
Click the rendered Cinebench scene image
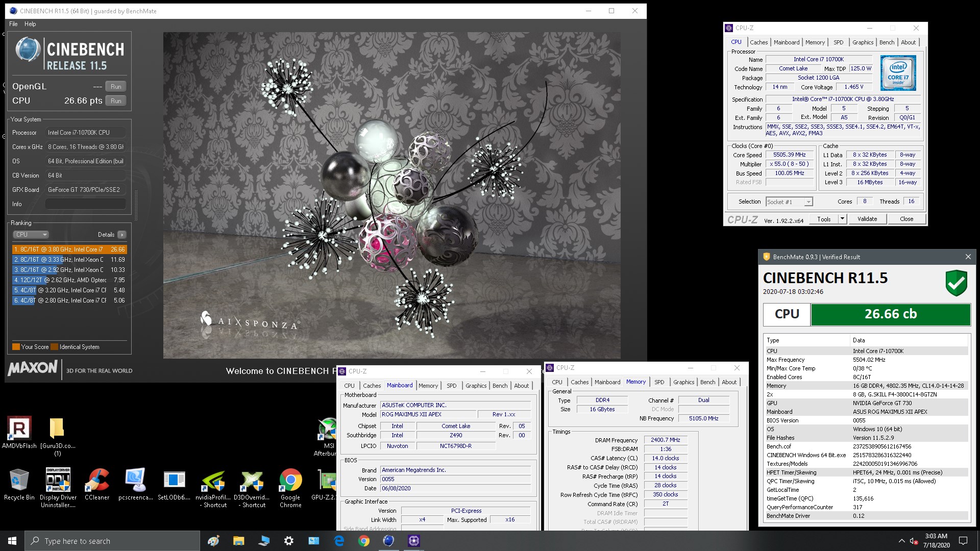[x=391, y=195]
